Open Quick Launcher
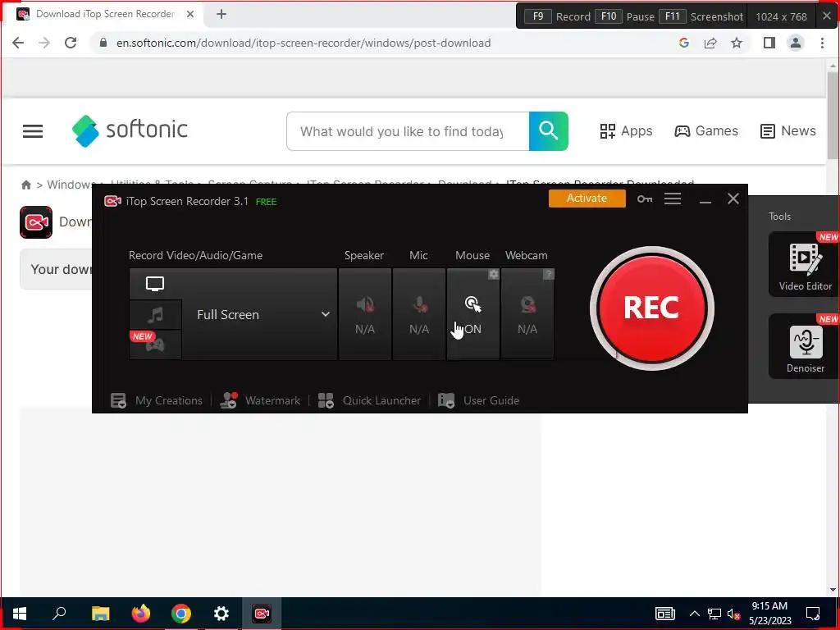This screenshot has width=840, height=630. [370, 400]
